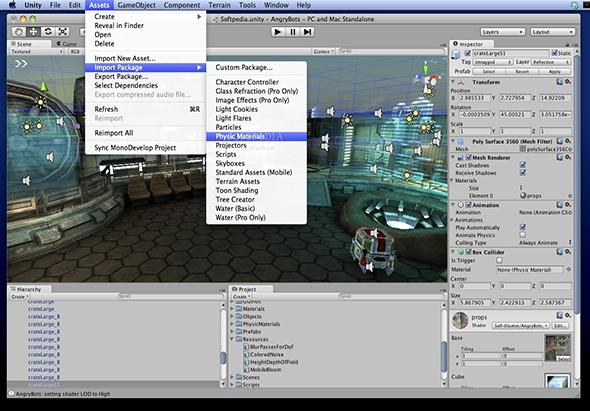The height and width of the screenshot is (411, 590).
Task: Click the prefab Select button
Action: 489,71
